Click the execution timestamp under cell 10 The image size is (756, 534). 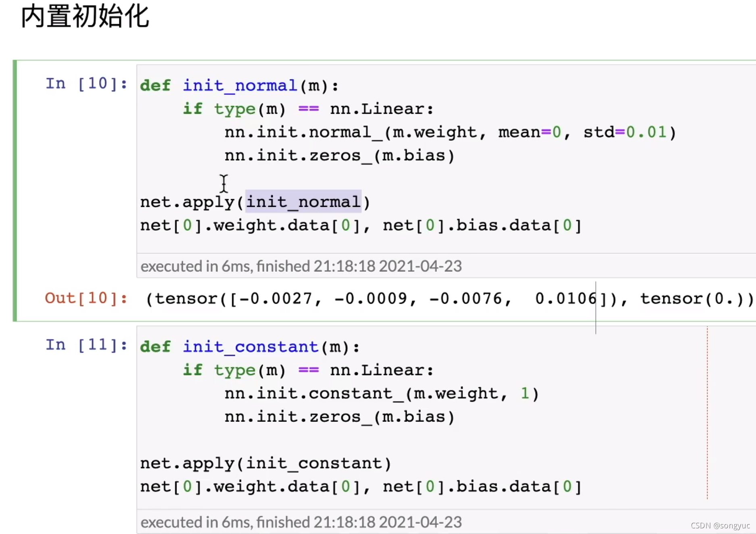tap(301, 266)
